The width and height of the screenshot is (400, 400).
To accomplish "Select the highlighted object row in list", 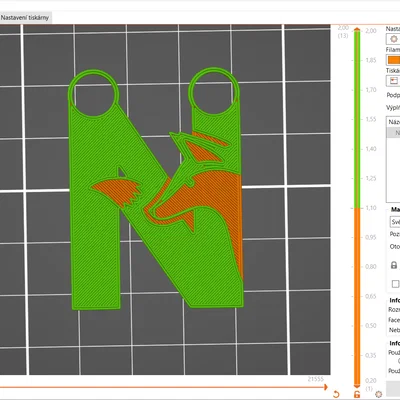I will pyautogui.click(x=393, y=133).
